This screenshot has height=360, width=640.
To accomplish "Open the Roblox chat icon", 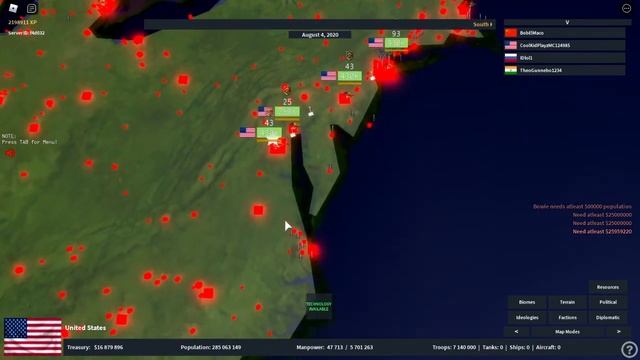I will [x=31, y=8].
